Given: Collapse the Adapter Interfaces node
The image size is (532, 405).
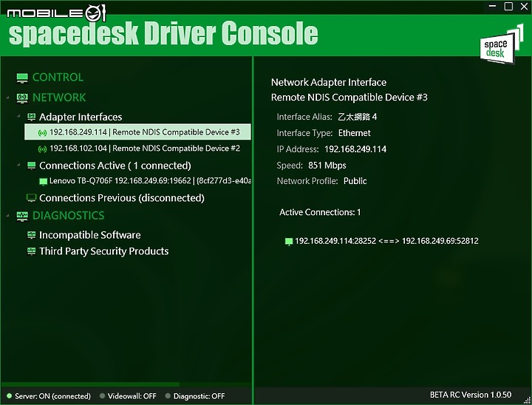Looking at the screenshot, I should 18,116.
